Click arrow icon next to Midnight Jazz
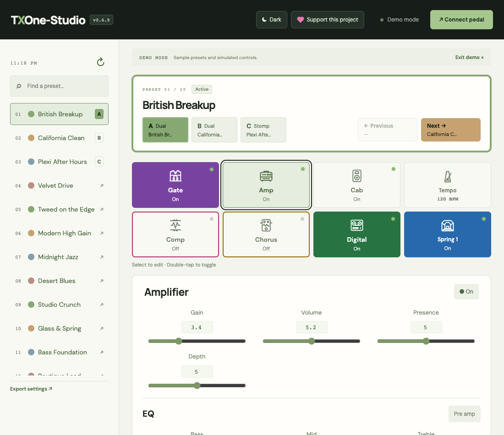Image resolution: width=504 pixels, height=435 pixels. [102, 257]
